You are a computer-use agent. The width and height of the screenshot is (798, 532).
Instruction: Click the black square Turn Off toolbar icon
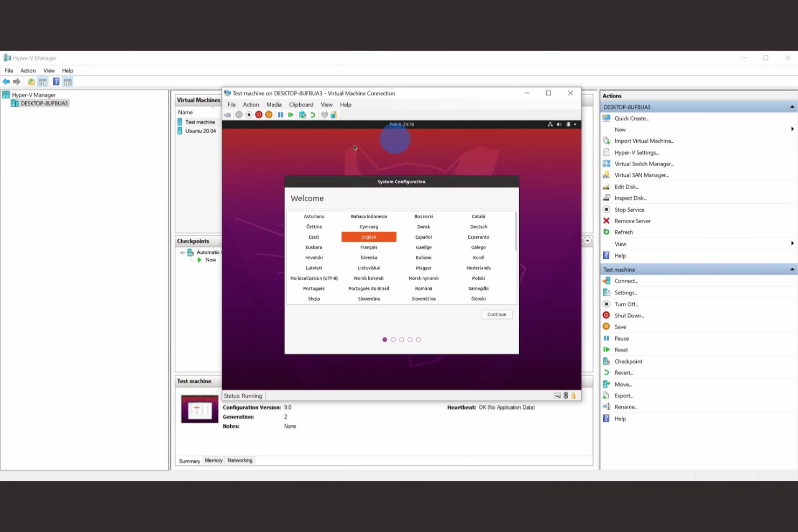pos(249,115)
